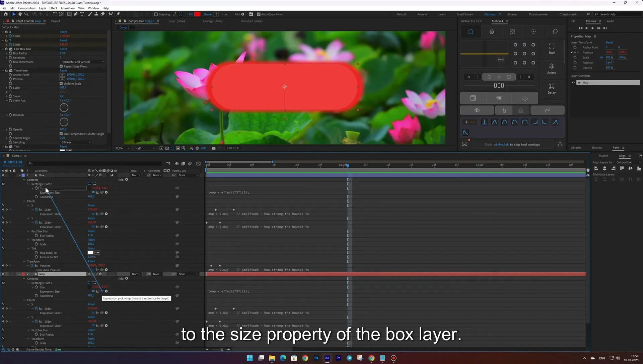Open the Composition menu
Screen dimensions: 643x364
click(27, 8)
